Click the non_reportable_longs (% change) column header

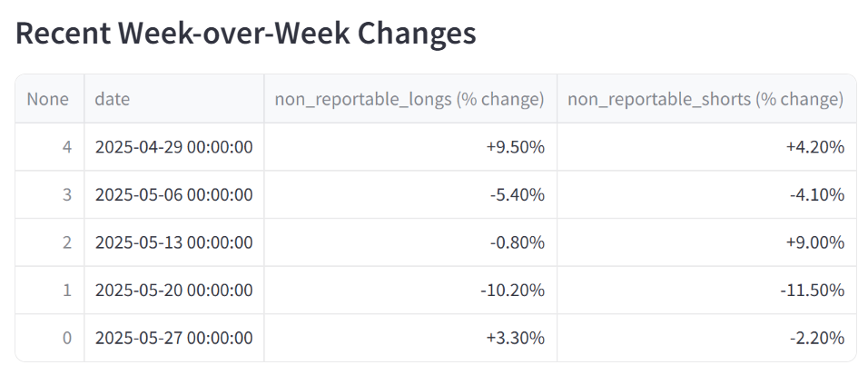click(x=410, y=99)
